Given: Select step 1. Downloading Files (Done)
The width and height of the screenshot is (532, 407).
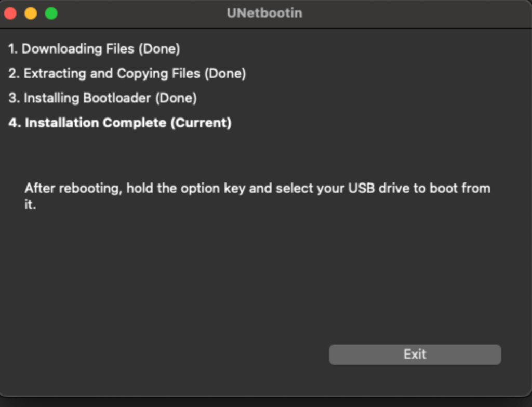Looking at the screenshot, I should click(x=94, y=48).
